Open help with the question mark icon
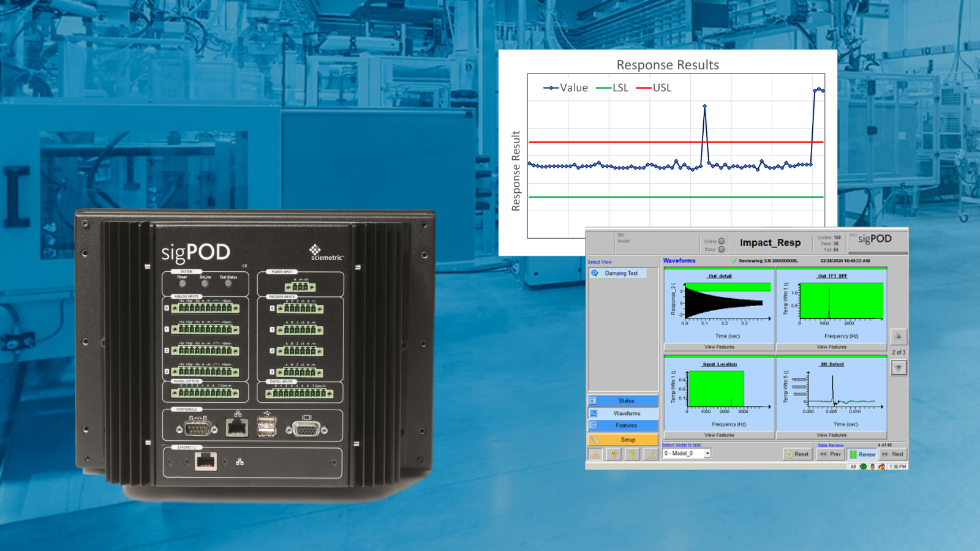 coord(632,454)
